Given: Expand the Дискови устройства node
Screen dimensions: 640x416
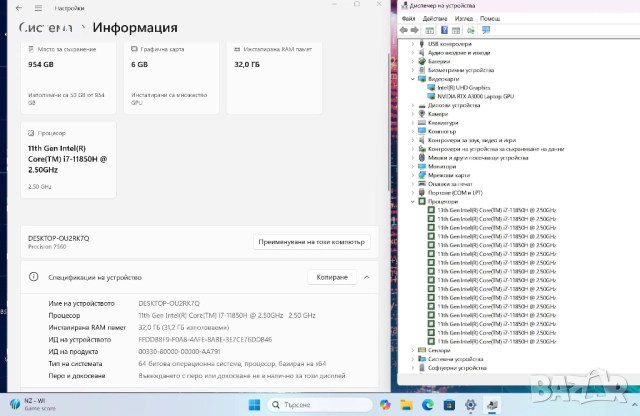Looking at the screenshot, I should pos(413,105).
